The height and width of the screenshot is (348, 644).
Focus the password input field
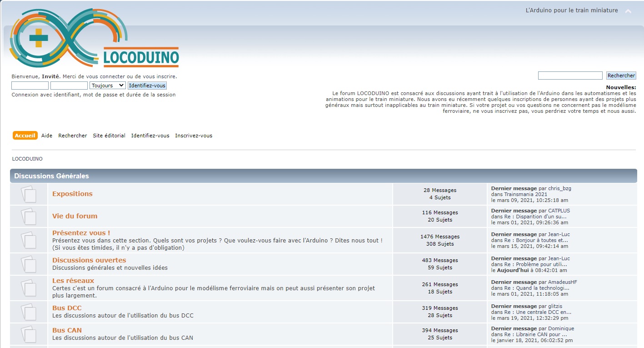click(x=69, y=86)
